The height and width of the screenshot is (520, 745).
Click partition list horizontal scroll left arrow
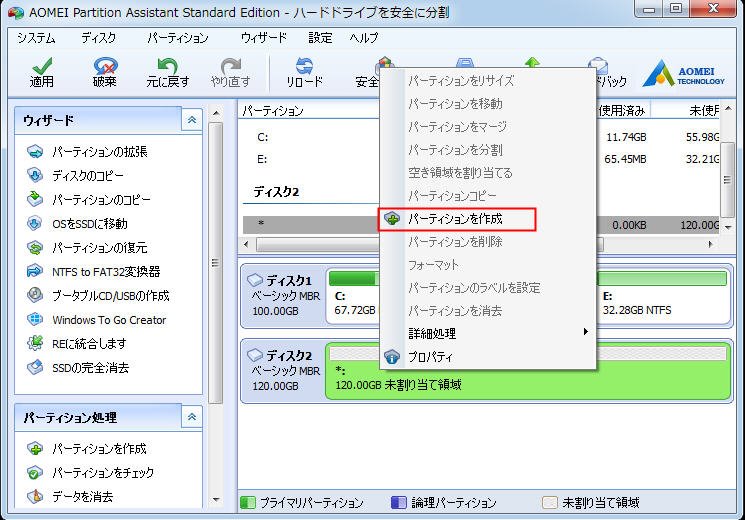[246, 244]
